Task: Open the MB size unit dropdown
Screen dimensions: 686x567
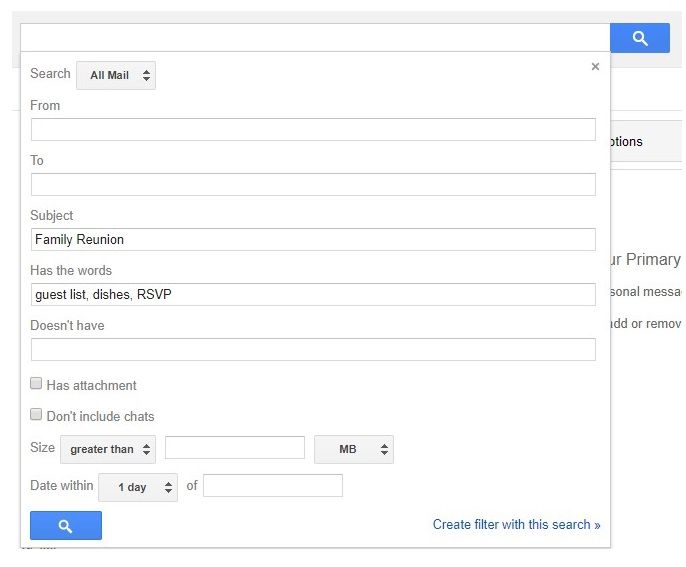Action: point(353,449)
